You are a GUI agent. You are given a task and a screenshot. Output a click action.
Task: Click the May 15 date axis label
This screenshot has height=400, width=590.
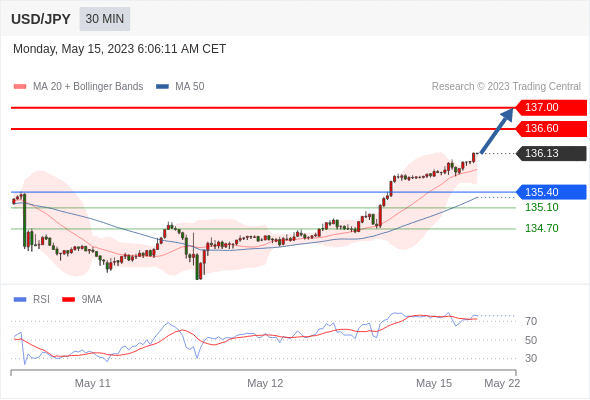(434, 383)
